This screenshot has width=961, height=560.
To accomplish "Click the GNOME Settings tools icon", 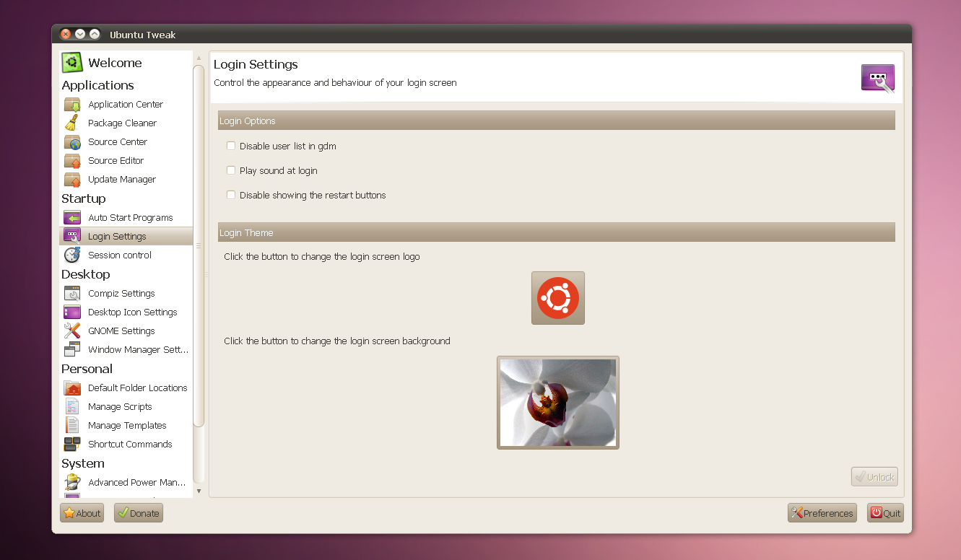I will click(72, 331).
